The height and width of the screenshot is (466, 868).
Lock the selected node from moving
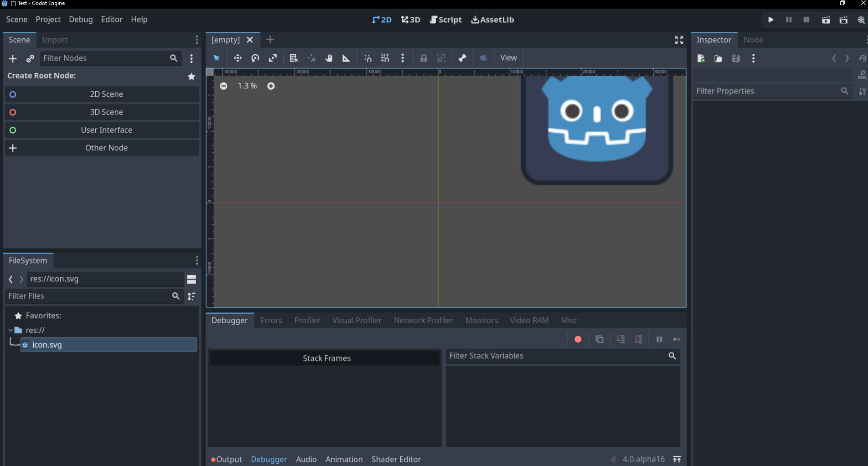pyautogui.click(x=424, y=58)
